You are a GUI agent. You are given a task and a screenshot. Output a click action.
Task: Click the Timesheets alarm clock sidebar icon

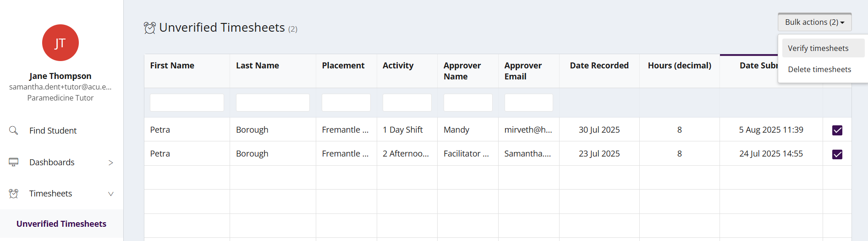pyautogui.click(x=14, y=194)
